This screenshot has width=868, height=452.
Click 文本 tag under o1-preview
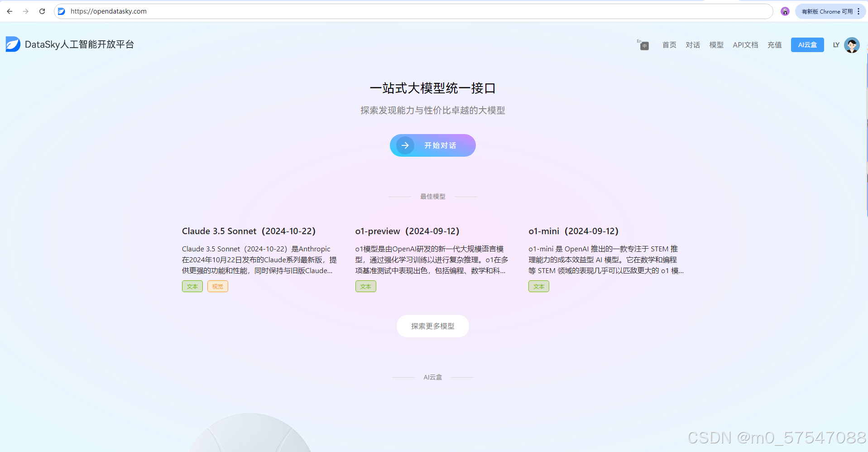click(366, 286)
